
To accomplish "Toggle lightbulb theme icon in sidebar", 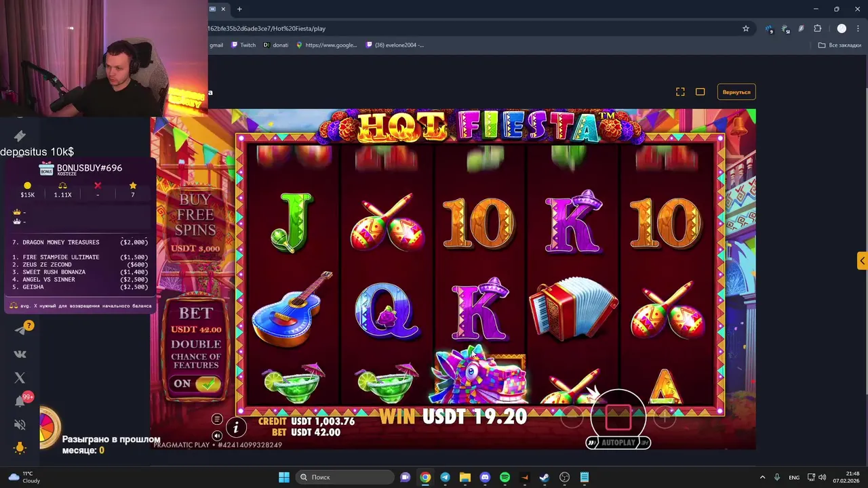I will click(x=20, y=448).
